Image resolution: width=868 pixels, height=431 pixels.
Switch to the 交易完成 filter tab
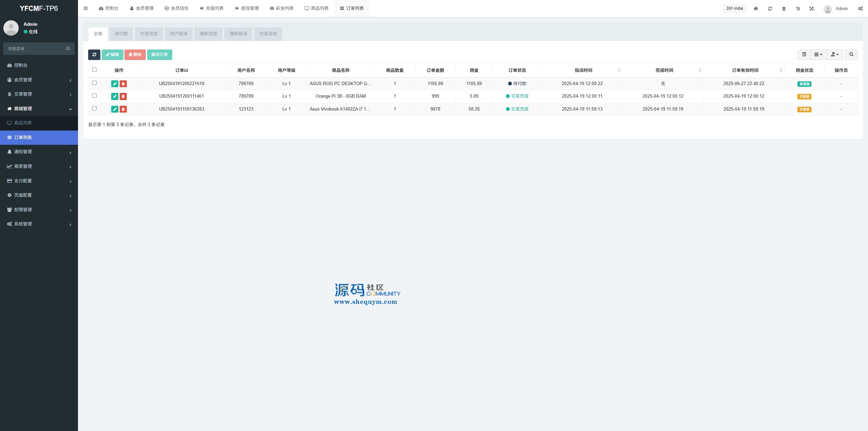pyautogui.click(x=149, y=34)
